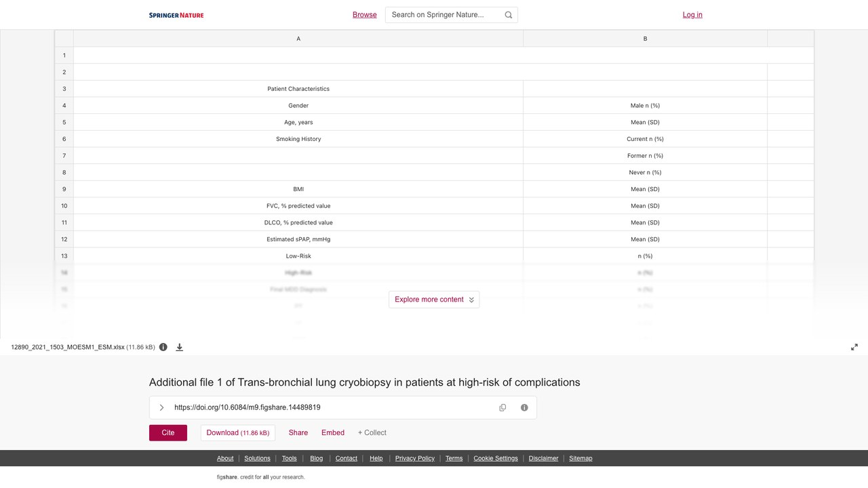868x488 pixels.
Task: Select the 'Male n (%)' cell
Action: pos(645,106)
